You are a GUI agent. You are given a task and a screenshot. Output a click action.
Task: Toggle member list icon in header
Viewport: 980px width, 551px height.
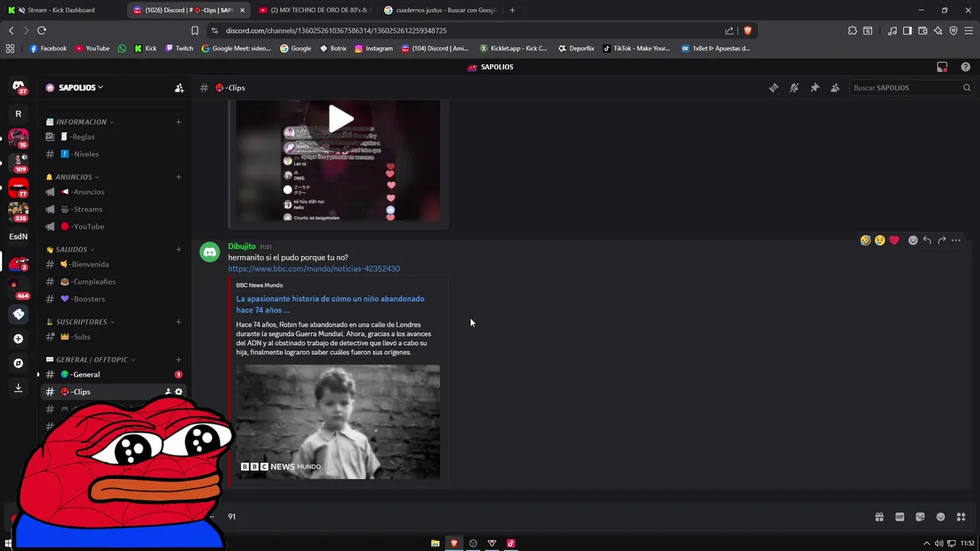(835, 88)
